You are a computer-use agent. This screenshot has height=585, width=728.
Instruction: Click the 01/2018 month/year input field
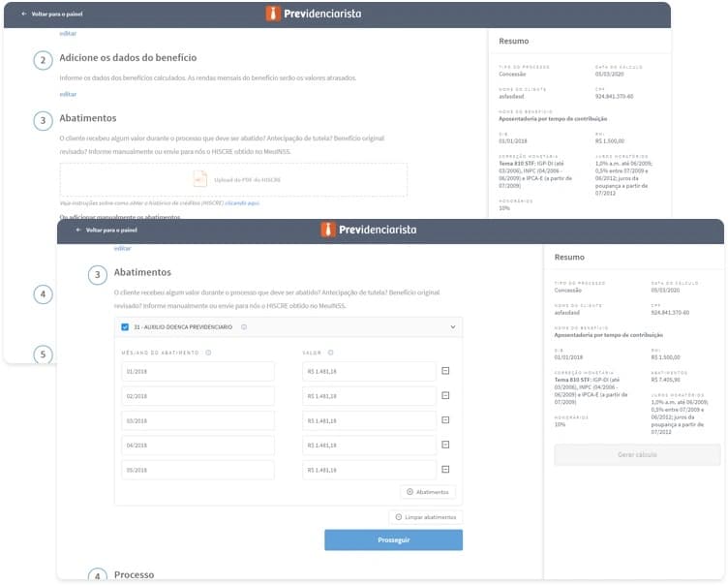(x=197, y=371)
